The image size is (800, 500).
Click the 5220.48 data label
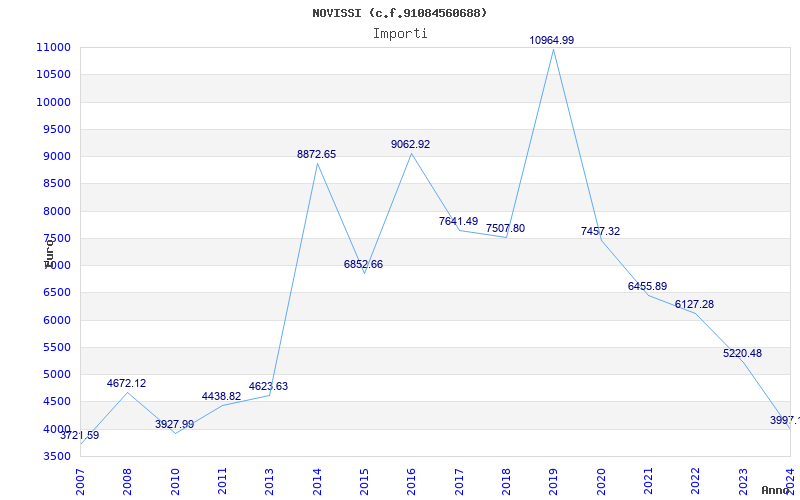[742, 354]
